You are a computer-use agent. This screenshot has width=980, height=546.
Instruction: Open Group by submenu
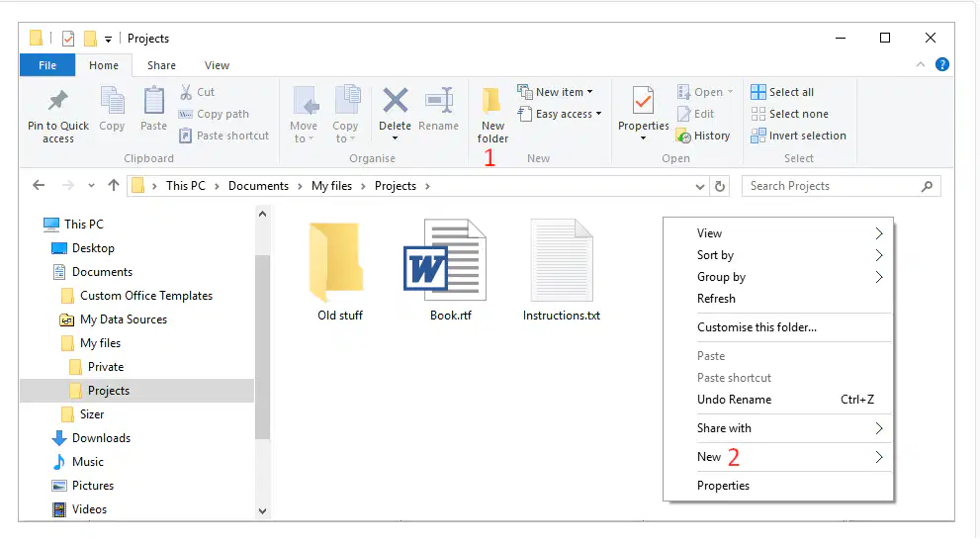coord(778,276)
